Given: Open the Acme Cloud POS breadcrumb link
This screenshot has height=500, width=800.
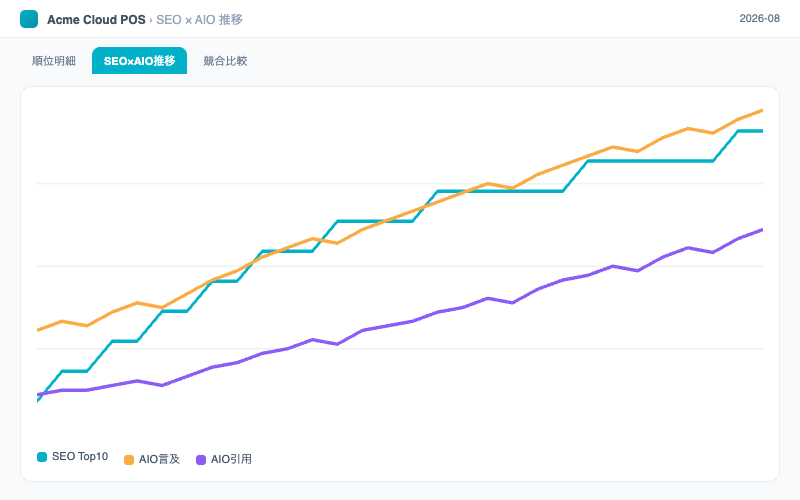Looking at the screenshot, I should coord(96,19).
